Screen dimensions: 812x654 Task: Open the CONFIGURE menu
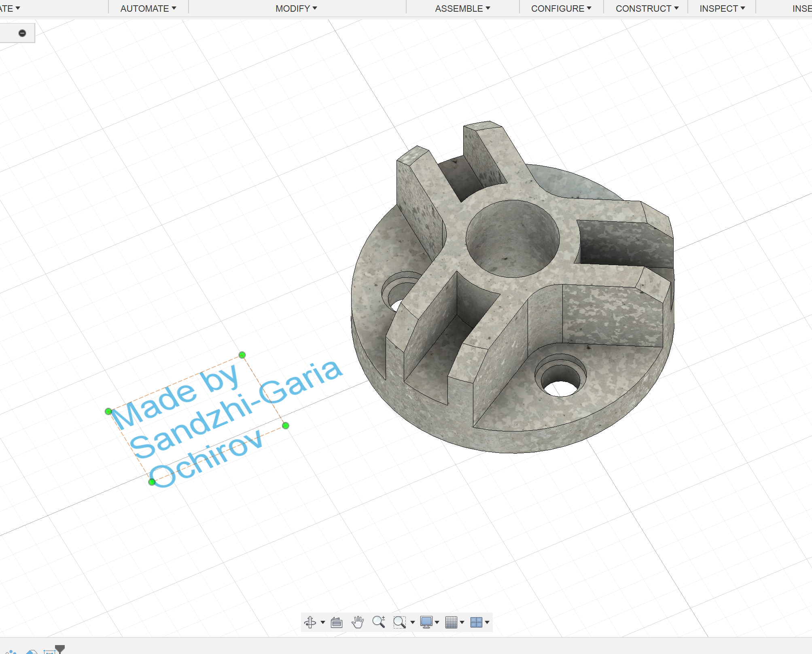(561, 8)
